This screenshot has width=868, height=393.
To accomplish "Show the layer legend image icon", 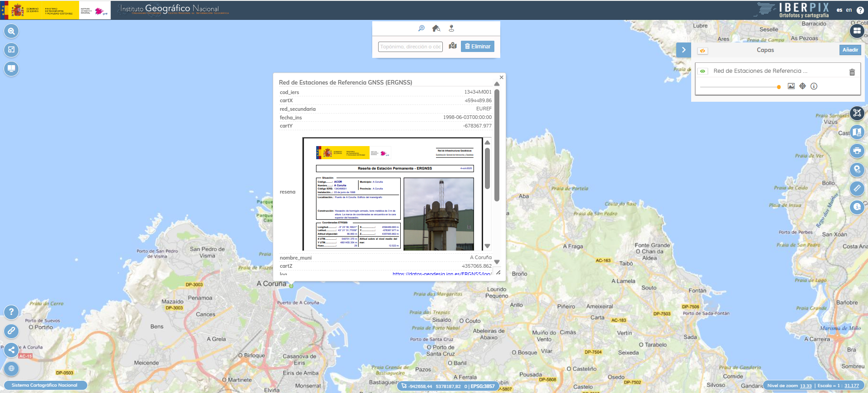I will (x=791, y=86).
